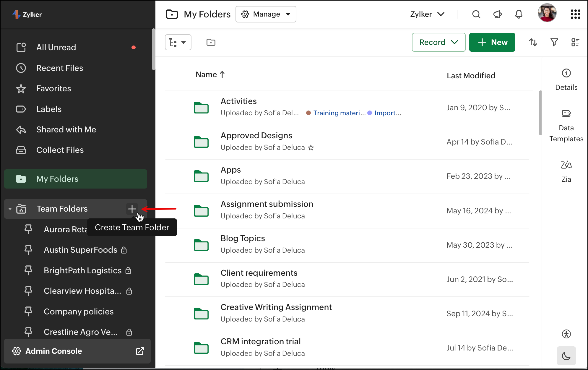Click the file list vertical scrollbar
The width and height of the screenshot is (588, 370).
[x=540, y=112]
